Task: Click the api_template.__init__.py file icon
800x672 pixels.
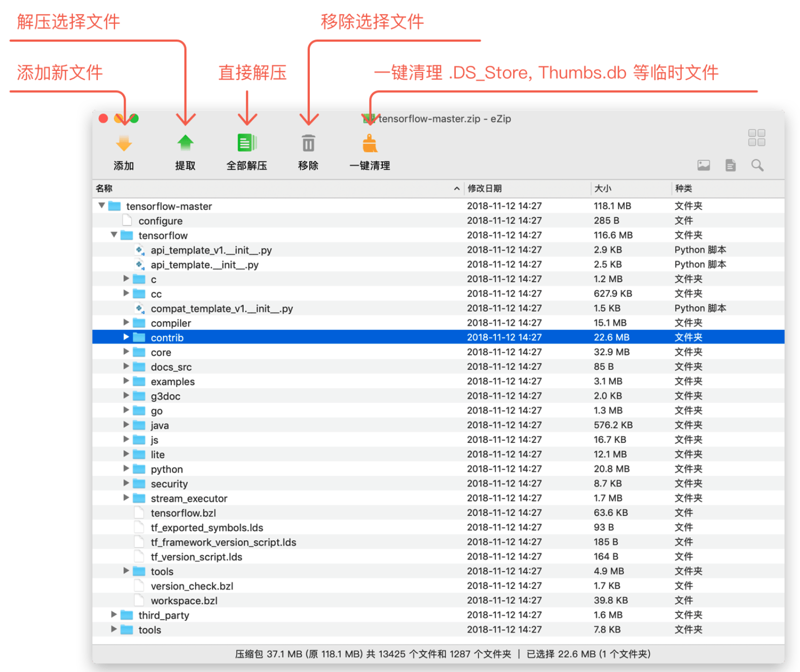Action: pos(139,265)
